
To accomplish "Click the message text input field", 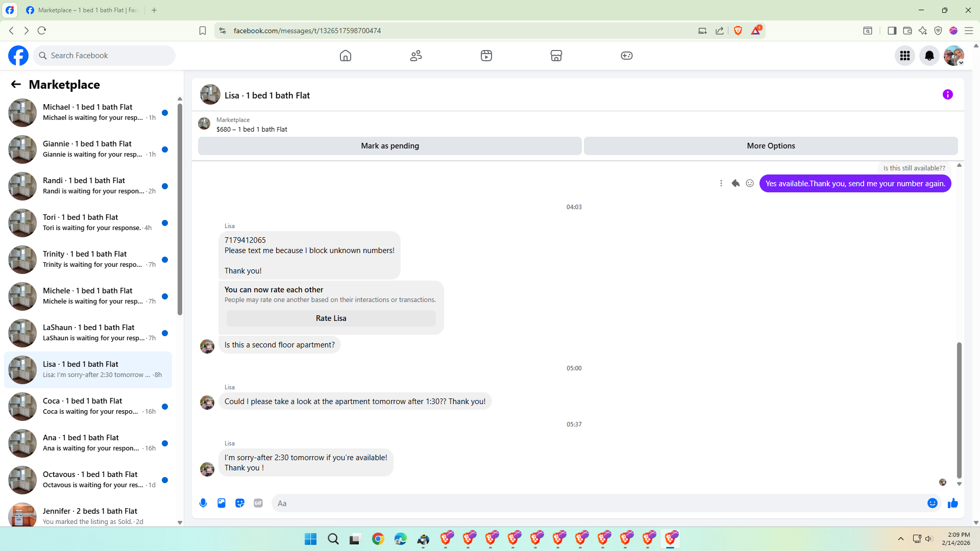I will click(597, 503).
